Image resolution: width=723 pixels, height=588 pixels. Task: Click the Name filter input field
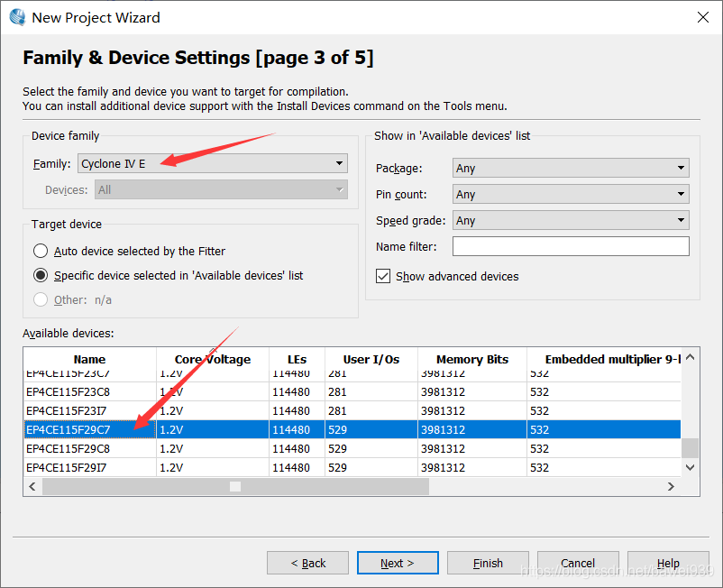coord(571,246)
